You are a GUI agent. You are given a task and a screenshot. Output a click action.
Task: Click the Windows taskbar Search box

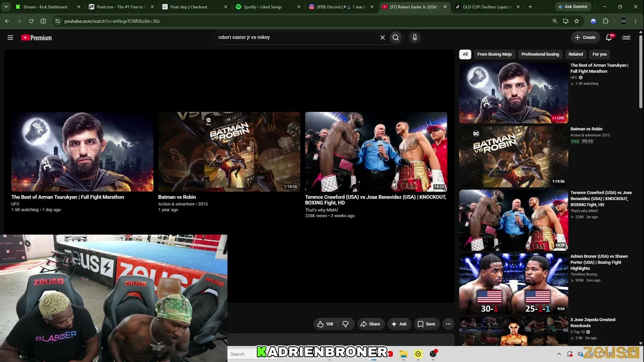pos(243,354)
